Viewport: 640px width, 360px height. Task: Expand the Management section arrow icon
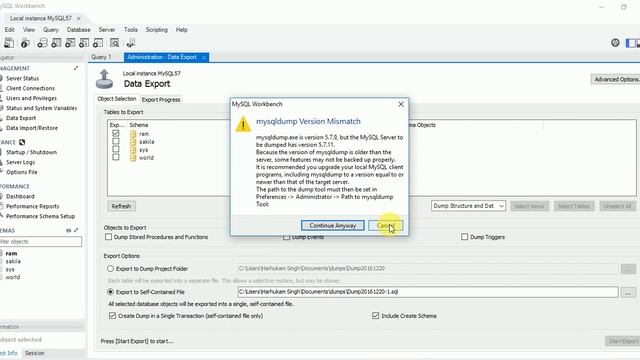[76, 68]
